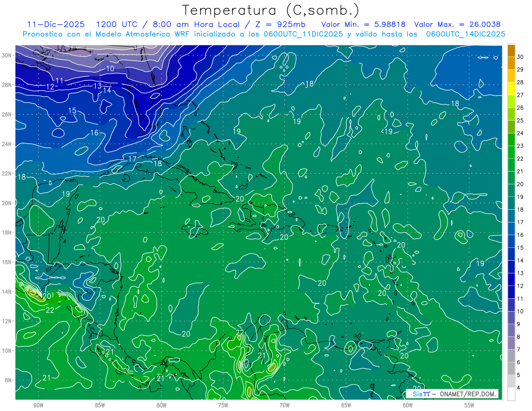Click the gray legend swatch between 5 and 6
The height and width of the screenshot is (411, 532).
point(511,369)
